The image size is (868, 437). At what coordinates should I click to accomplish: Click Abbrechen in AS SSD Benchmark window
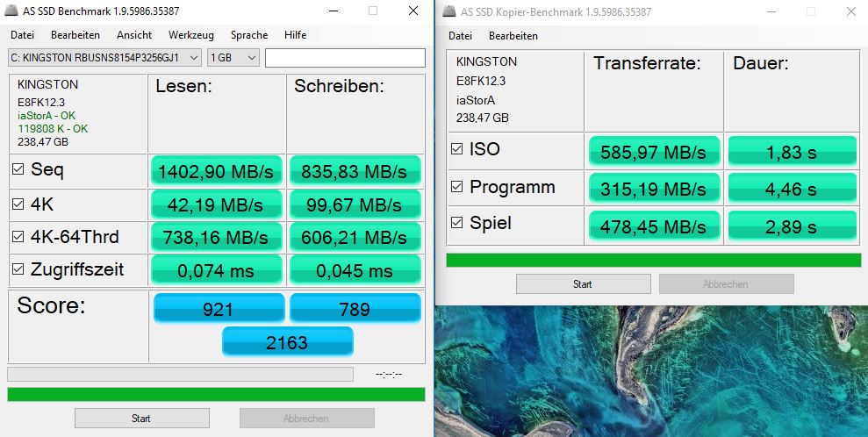point(306,419)
